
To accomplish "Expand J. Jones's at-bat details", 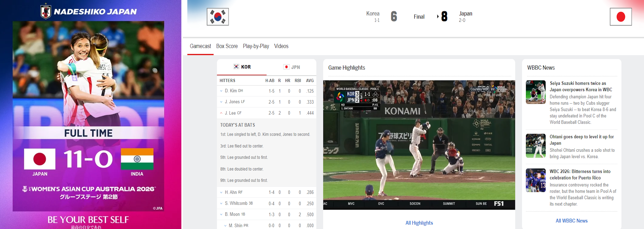I will click(221, 102).
